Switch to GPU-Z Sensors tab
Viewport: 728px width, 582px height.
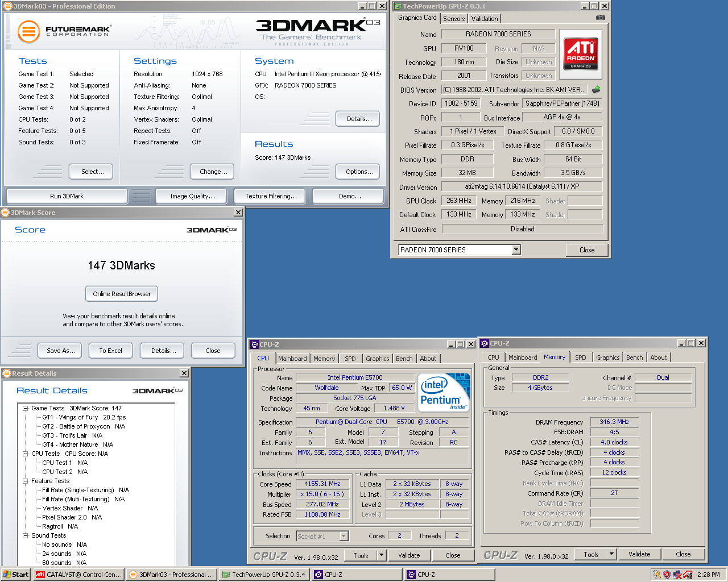[454, 19]
